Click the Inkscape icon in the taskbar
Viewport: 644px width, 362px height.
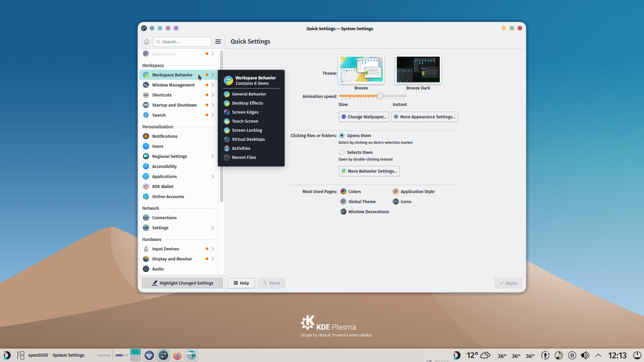149,355
